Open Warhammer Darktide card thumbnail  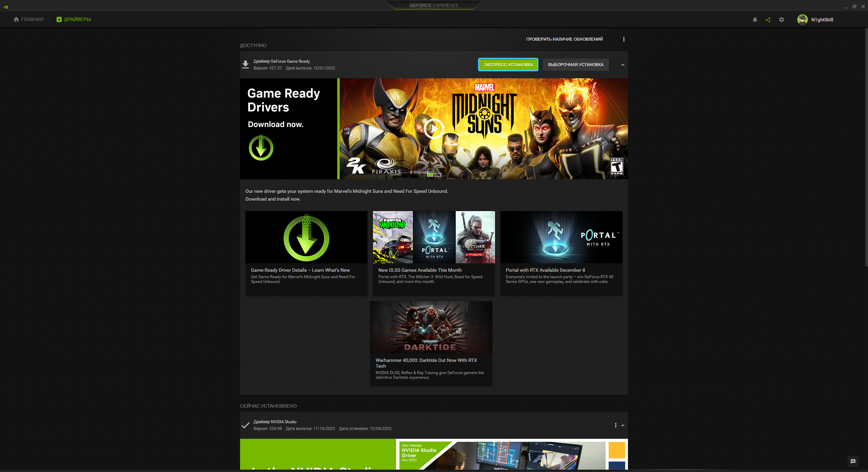(x=431, y=327)
